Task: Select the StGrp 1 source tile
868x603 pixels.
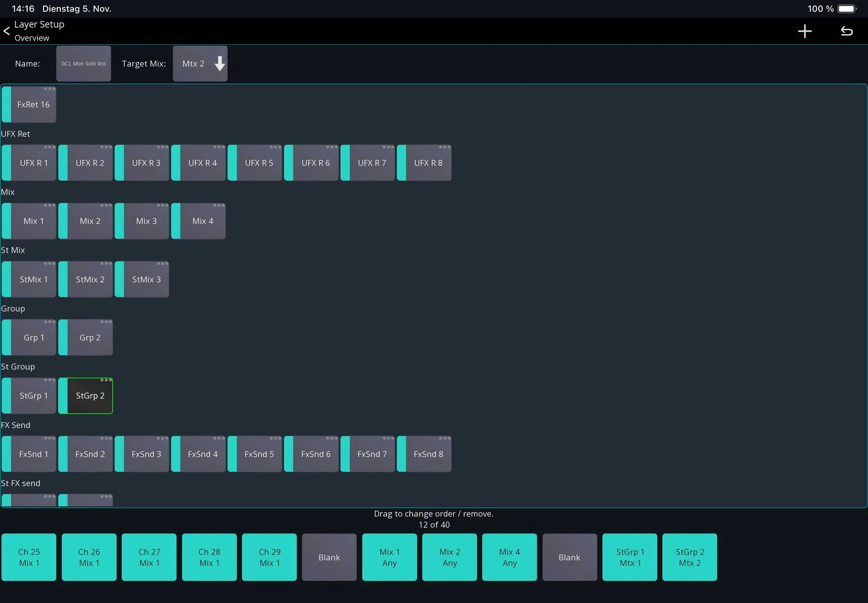Action: point(29,396)
